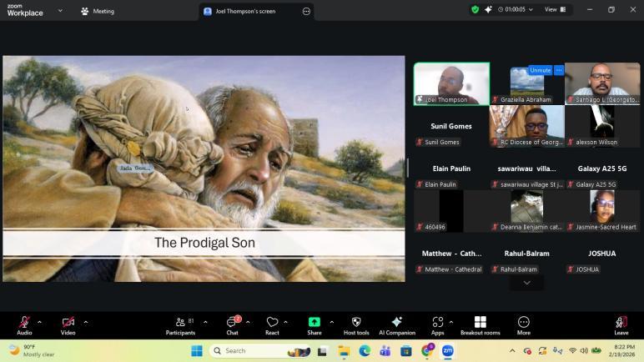Open the Chat panel
Image resolution: width=644 pixels, height=362 pixels.
click(x=233, y=325)
